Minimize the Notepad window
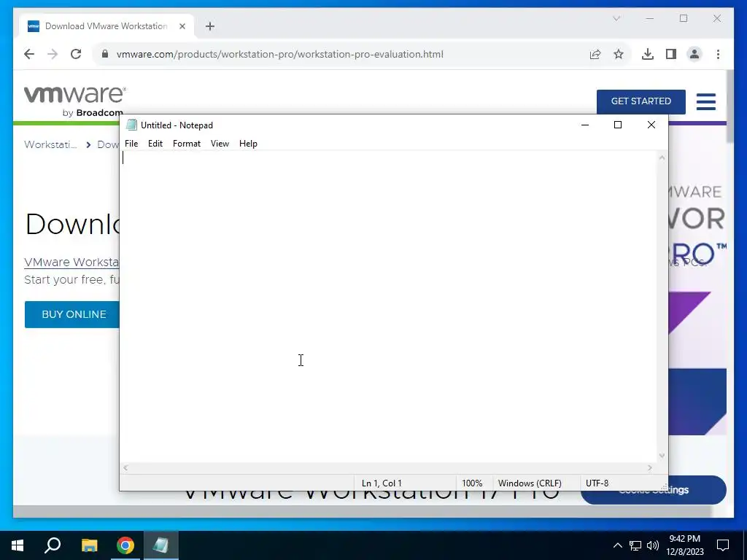747x560 pixels. pos(585,125)
